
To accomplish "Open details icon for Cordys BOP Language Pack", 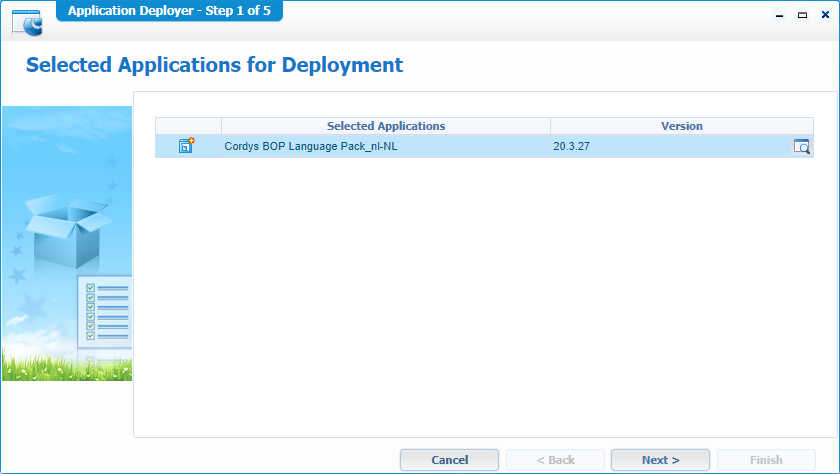I will pyautogui.click(x=801, y=146).
